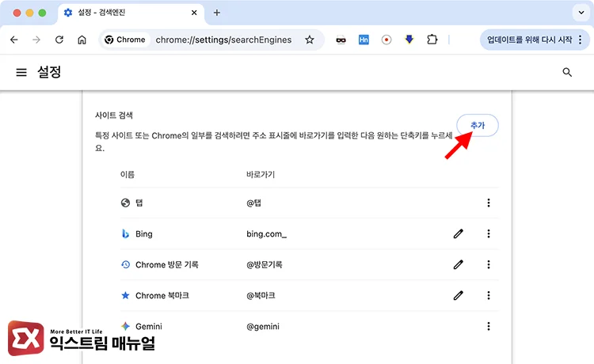Open the settings hamburger menu
594x364 pixels.
tap(21, 72)
